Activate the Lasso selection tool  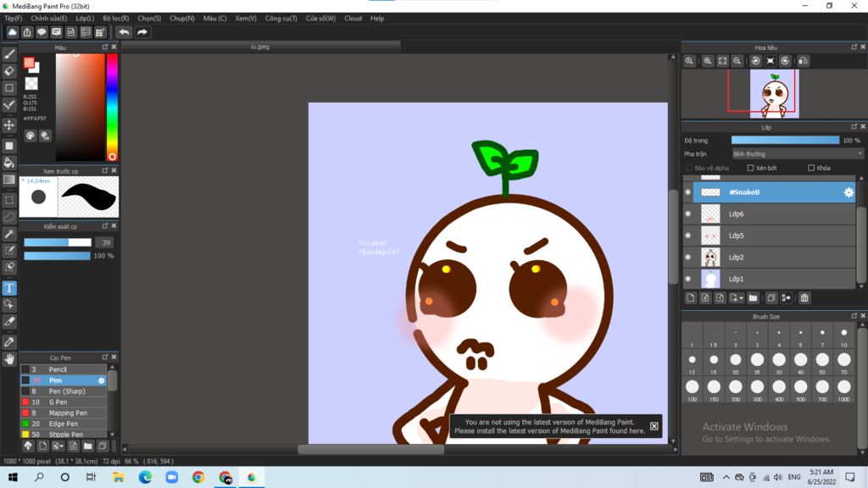point(9,216)
